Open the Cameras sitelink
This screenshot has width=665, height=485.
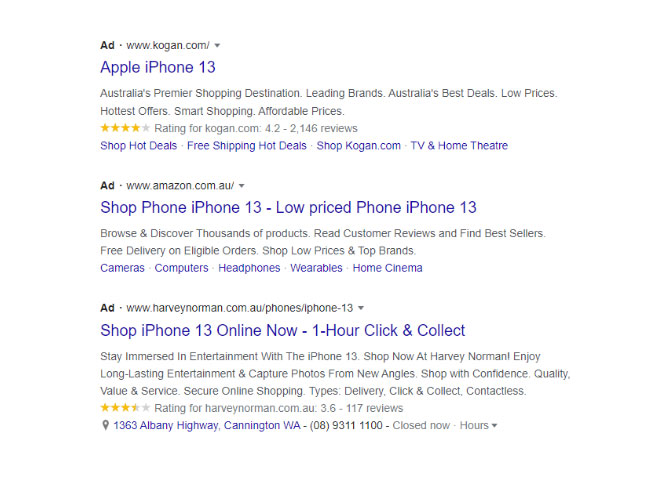tap(123, 268)
